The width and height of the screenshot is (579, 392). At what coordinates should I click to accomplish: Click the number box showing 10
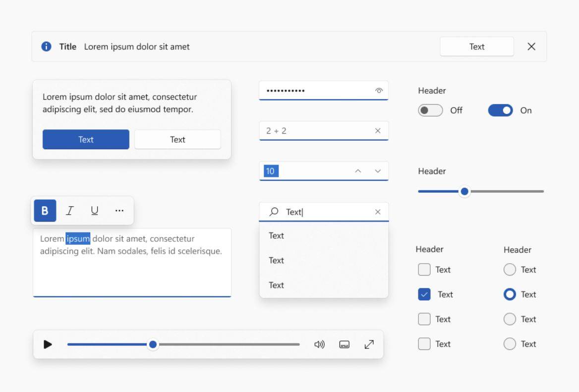click(324, 171)
